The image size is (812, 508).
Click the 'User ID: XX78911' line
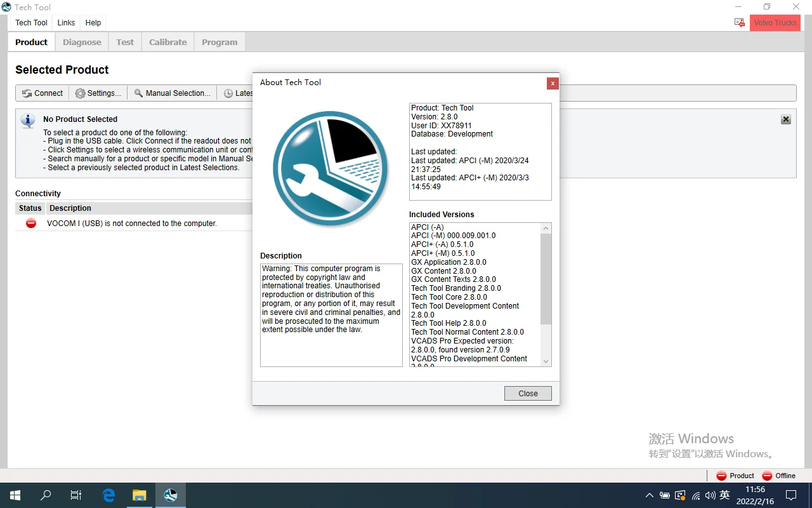(x=442, y=126)
